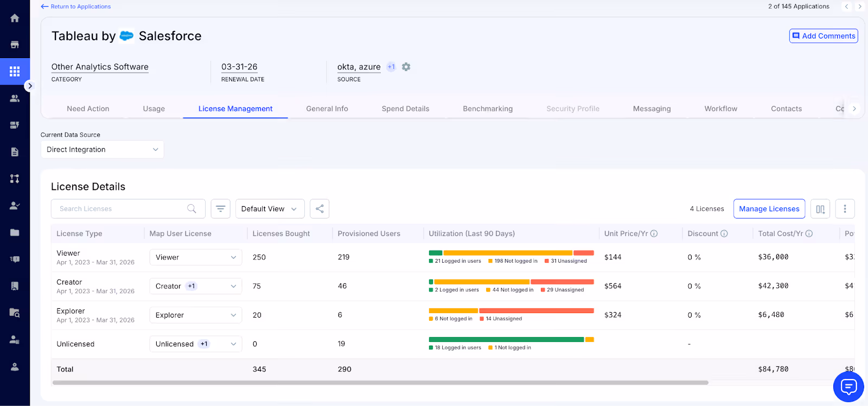This screenshot has height=406, width=868.
Task: Open the workflow nodes icon in sidebar
Action: point(15,179)
